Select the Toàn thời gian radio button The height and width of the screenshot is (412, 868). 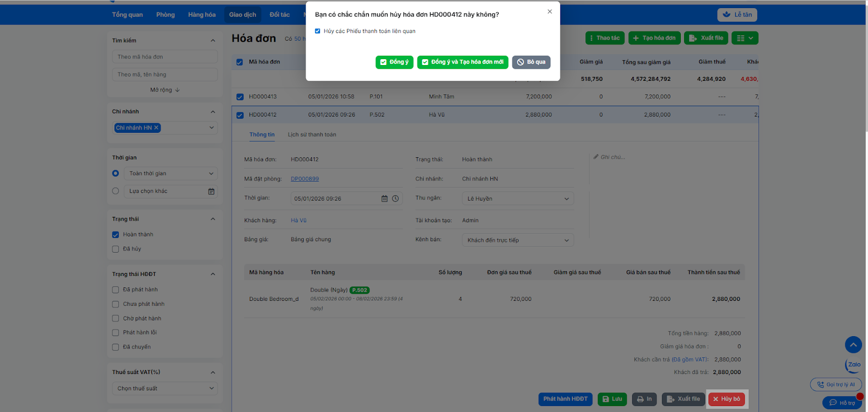pos(116,173)
